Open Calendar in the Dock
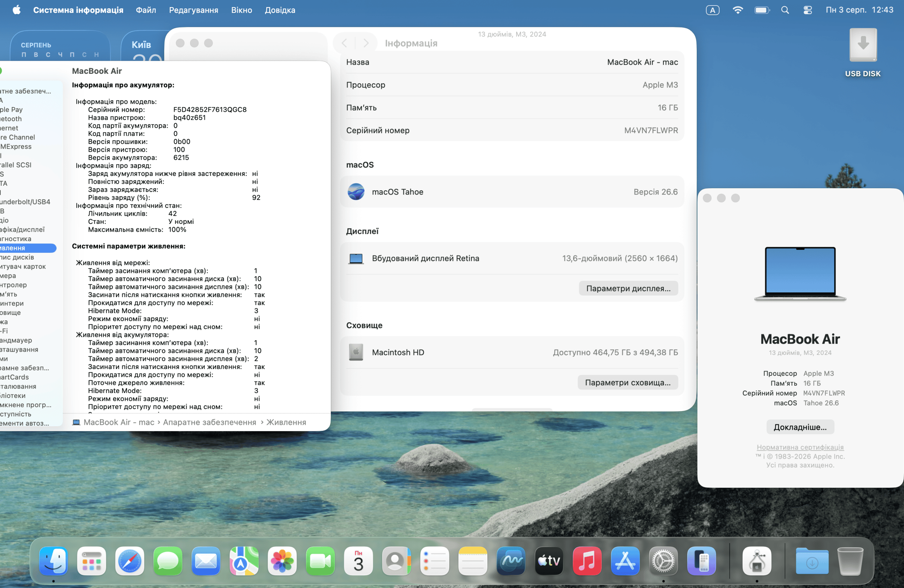 pyautogui.click(x=358, y=561)
